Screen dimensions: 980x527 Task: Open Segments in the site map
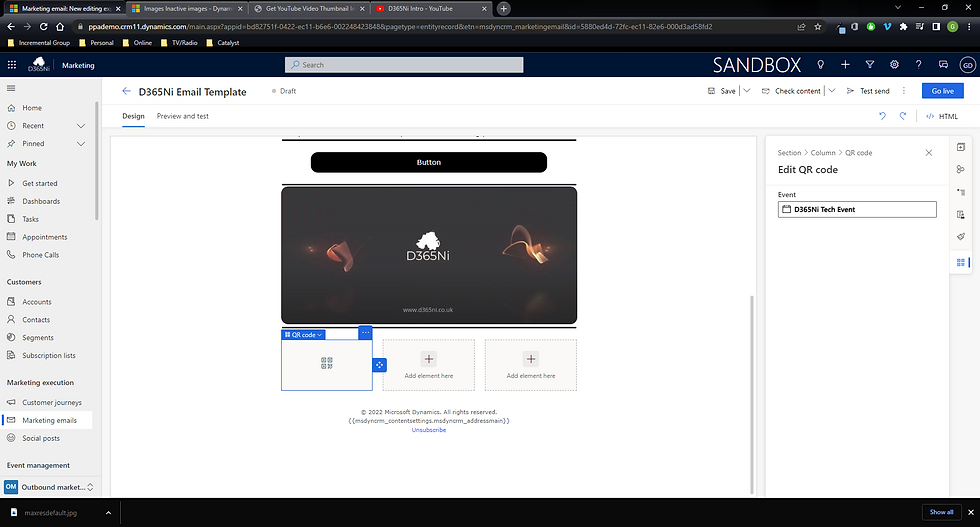(38, 338)
